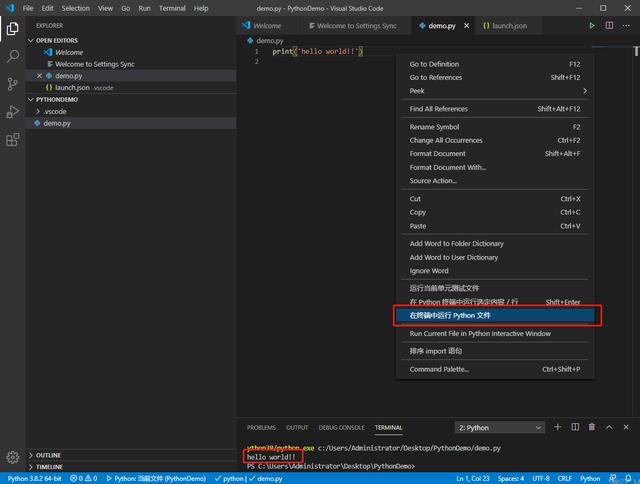Screen dimensions: 640x484
Task: Open the Explorer view in activity bar
Action: [13, 29]
